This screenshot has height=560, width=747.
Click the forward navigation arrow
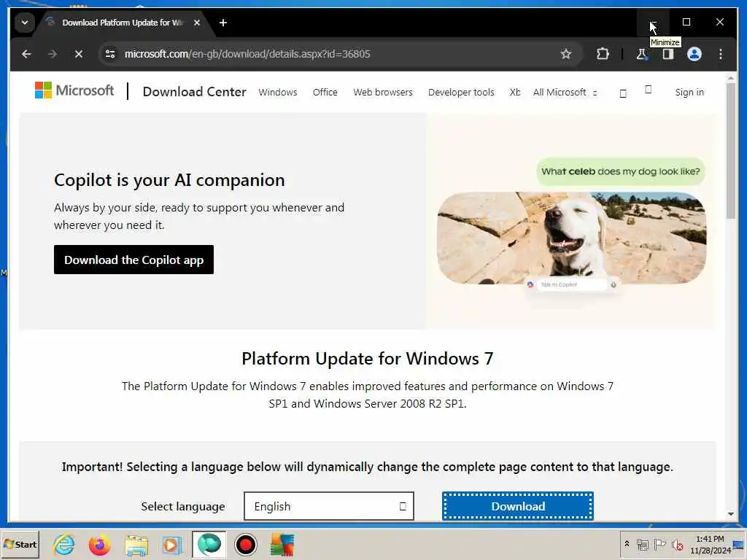(x=53, y=54)
